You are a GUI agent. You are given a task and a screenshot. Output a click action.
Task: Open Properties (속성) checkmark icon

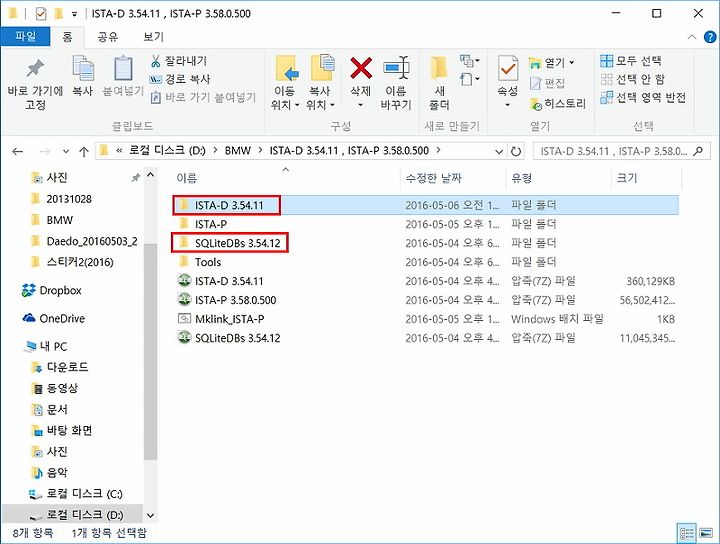tap(508, 69)
